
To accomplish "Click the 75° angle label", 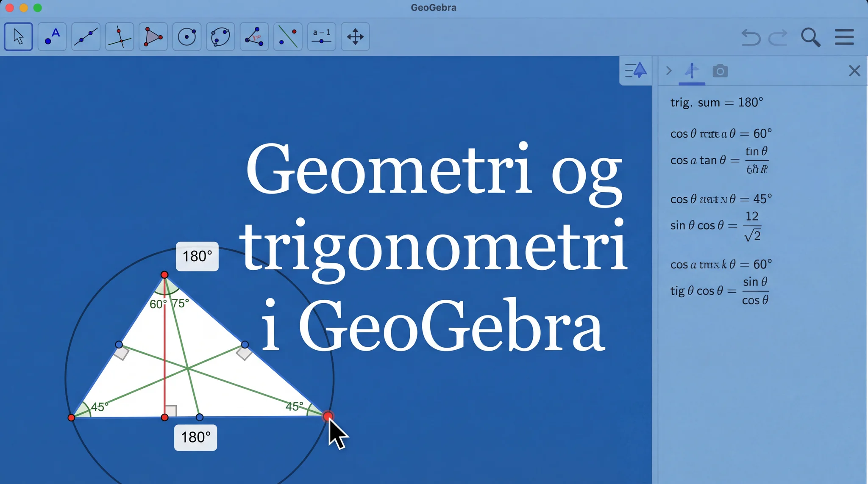I will pyautogui.click(x=180, y=303).
